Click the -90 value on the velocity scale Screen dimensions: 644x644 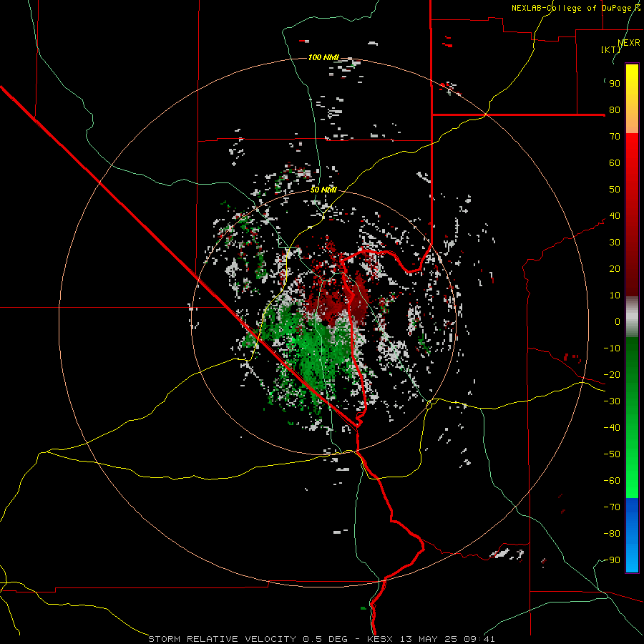tap(612, 560)
